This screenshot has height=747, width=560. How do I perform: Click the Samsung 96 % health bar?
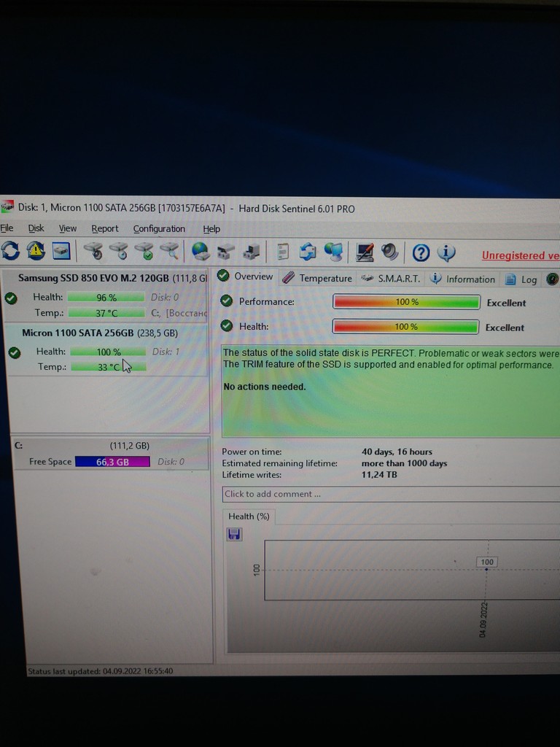click(106, 298)
